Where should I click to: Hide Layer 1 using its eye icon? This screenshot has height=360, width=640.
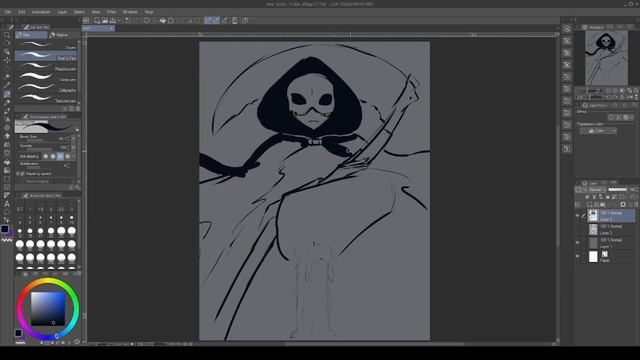coord(577,243)
